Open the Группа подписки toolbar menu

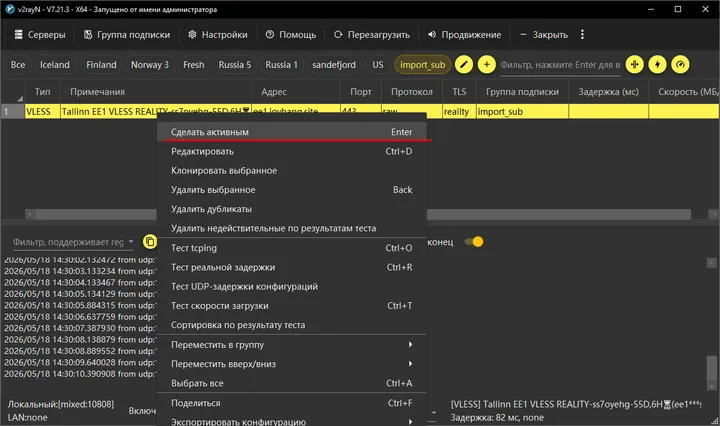coord(127,35)
